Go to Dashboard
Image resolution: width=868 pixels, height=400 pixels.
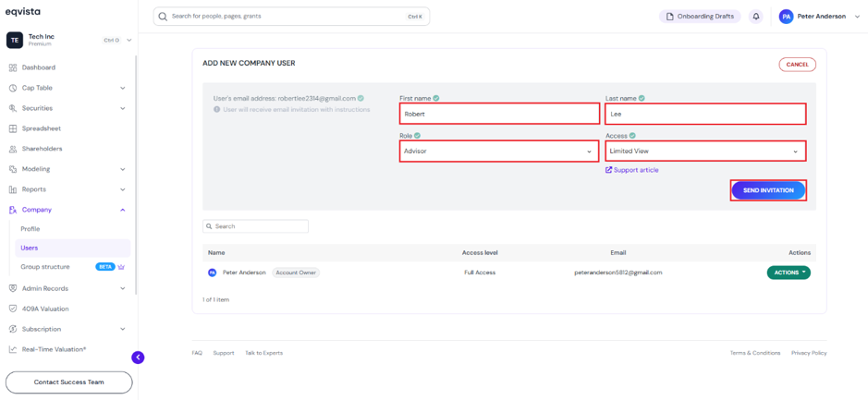pyautogui.click(x=38, y=67)
